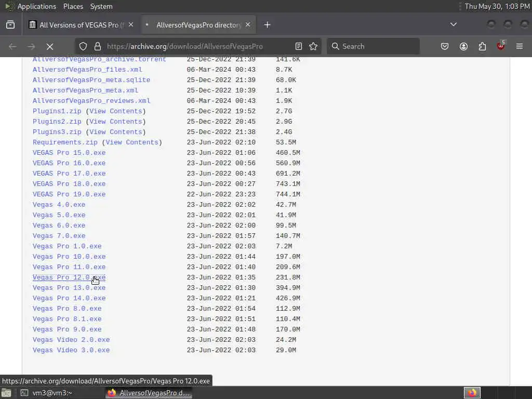This screenshot has height=399, width=532.
Task: Download AllversofVegasPro_meta.sqlite
Action: click(x=91, y=80)
